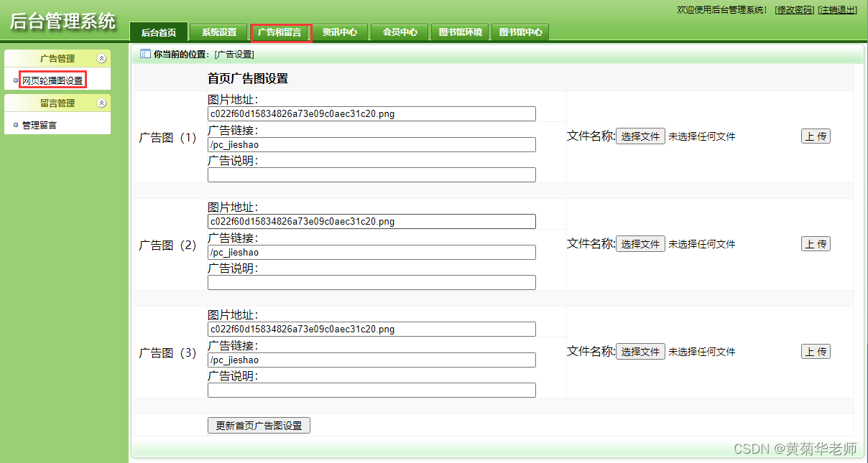This screenshot has width=868, height=463.
Task: Click the 后台管理系统 title
Action: click(63, 21)
